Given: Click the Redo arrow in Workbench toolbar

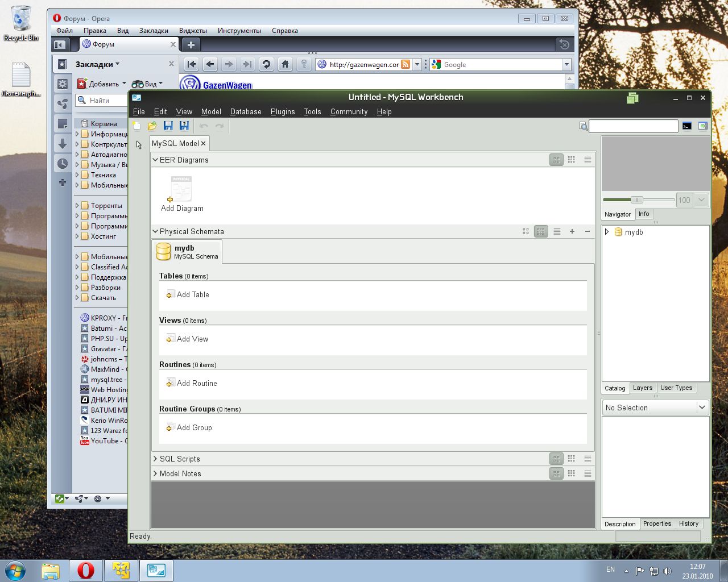Looking at the screenshot, I should 220,126.
